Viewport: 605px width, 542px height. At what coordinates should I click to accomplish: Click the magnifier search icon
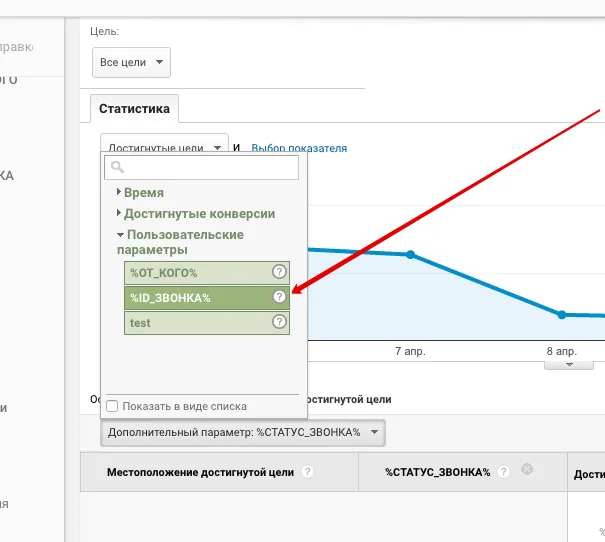117,167
